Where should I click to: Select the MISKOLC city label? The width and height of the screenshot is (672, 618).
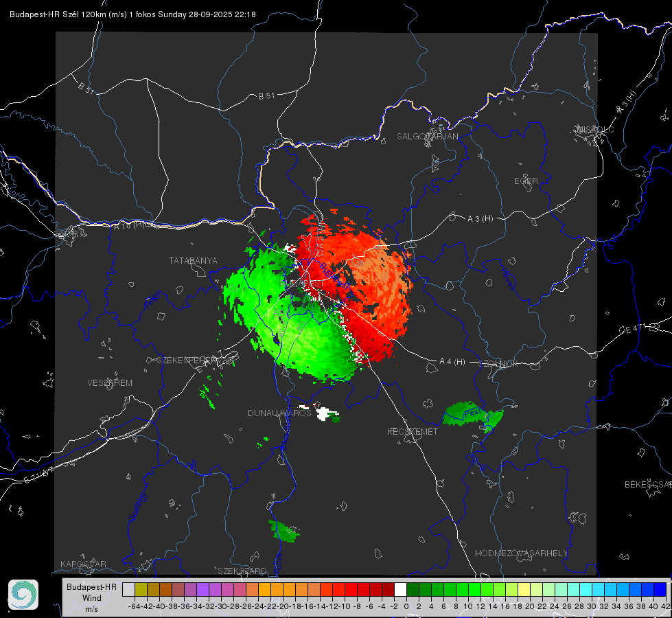pyautogui.click(x=595, y=129)
